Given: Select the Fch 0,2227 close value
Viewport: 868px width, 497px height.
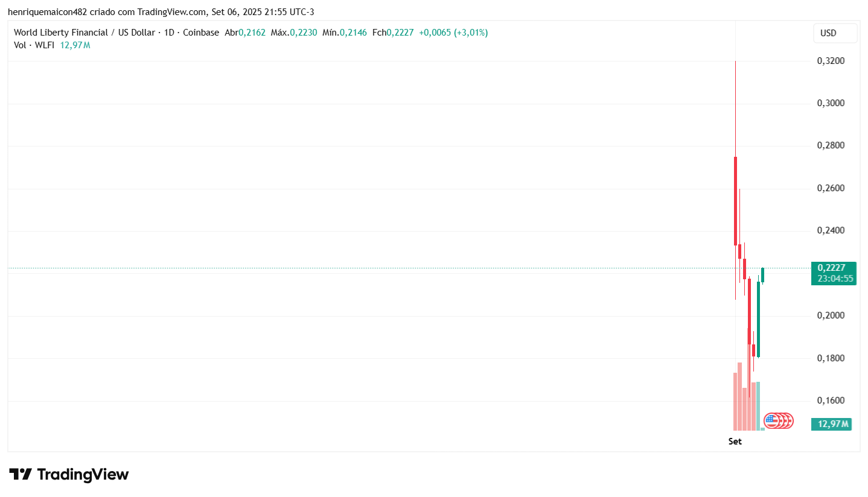Looking at the screenshot, I should click(393, 33).
